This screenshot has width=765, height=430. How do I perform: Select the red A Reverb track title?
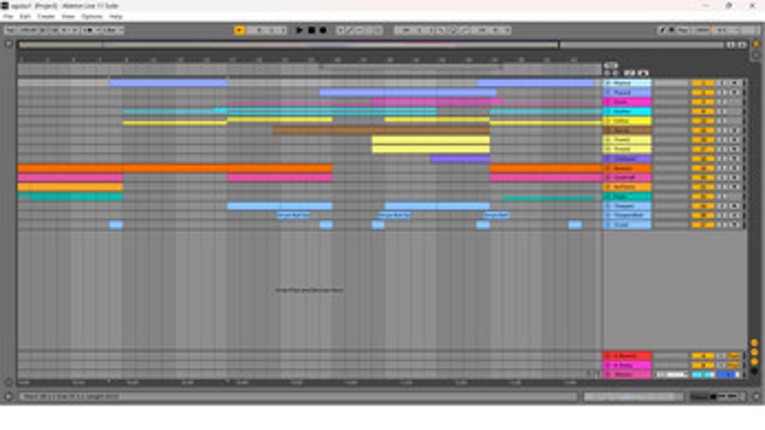pyautogui.click(x=627, y=356)
